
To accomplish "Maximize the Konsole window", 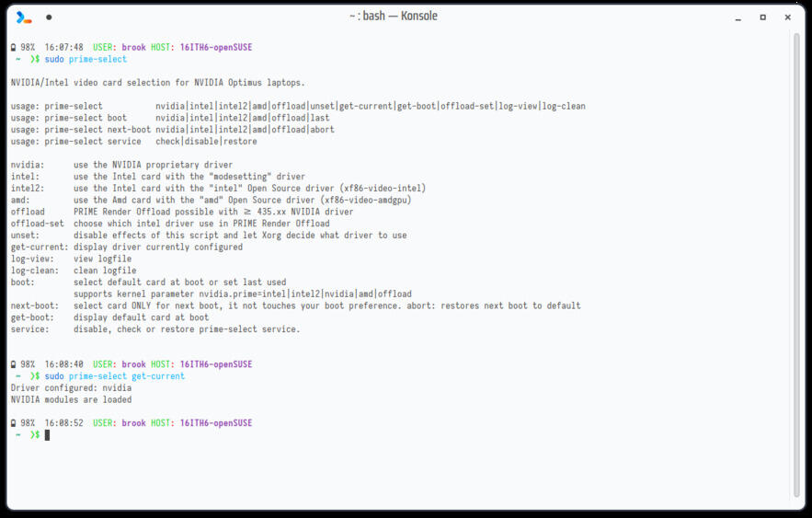I will 763,17.
